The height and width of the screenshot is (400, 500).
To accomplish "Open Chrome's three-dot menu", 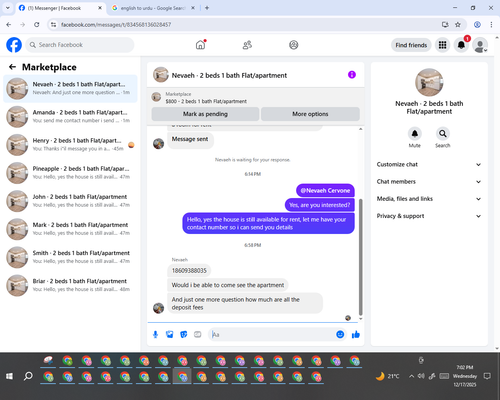I will pos(491,25).
